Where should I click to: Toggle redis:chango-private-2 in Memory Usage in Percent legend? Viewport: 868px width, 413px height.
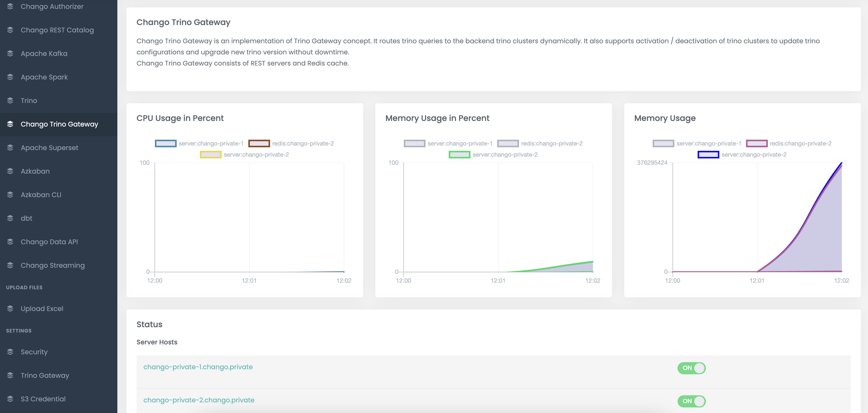(x=540, y=144)
